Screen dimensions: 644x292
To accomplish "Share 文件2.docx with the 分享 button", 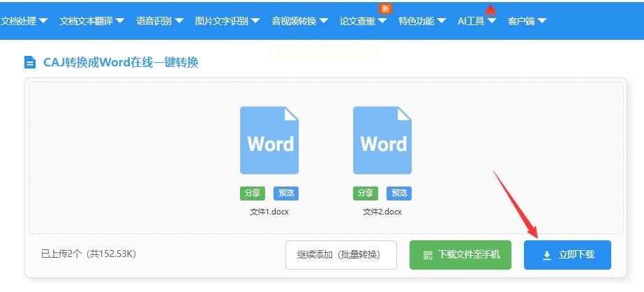I will [x=366, y=194].
